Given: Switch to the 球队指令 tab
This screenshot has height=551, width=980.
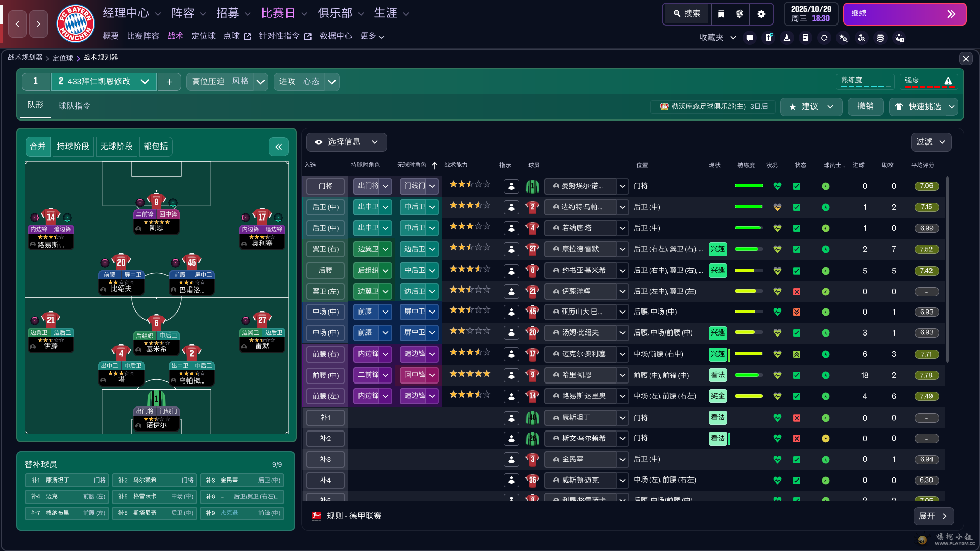Looking at the screenshot, I should point(75,106).
